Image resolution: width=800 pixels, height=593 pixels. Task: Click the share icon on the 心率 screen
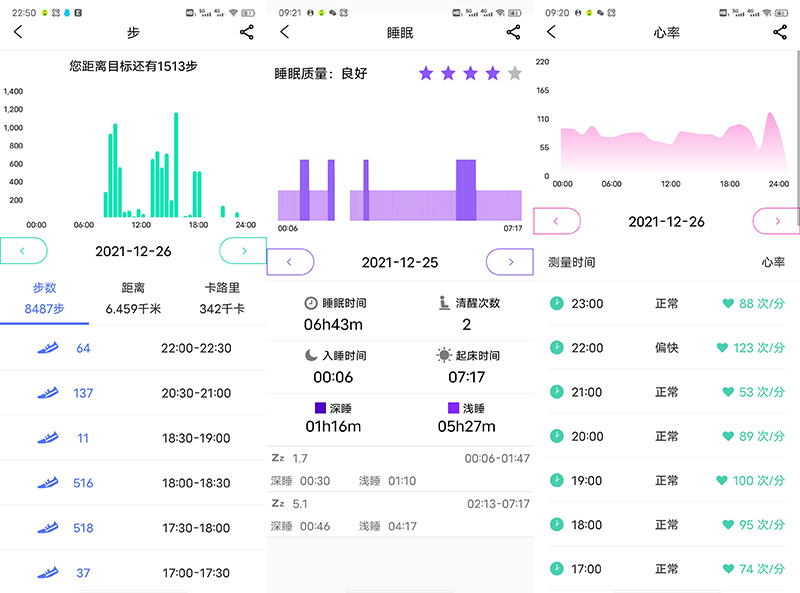click(x=781, y=33)
